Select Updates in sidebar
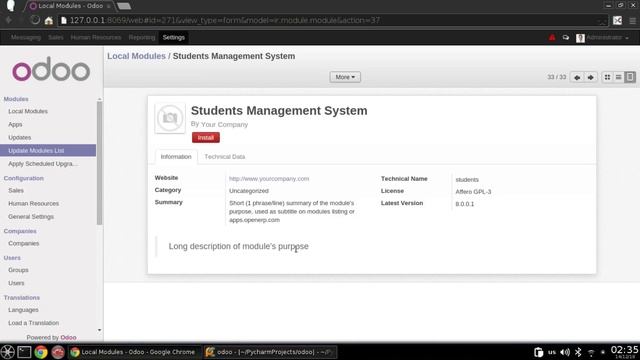The image size is (640, 360). (x=20, y=138)
